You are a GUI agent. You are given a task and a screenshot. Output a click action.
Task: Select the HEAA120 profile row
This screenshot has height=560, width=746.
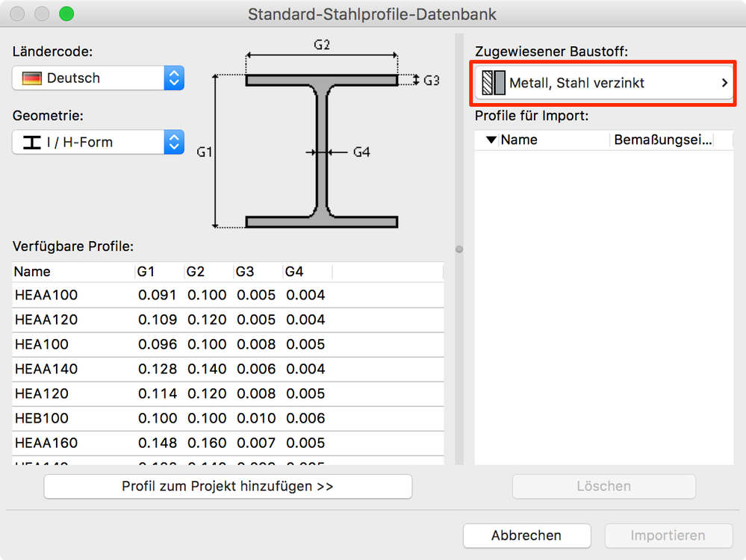[x=228, y=320]
